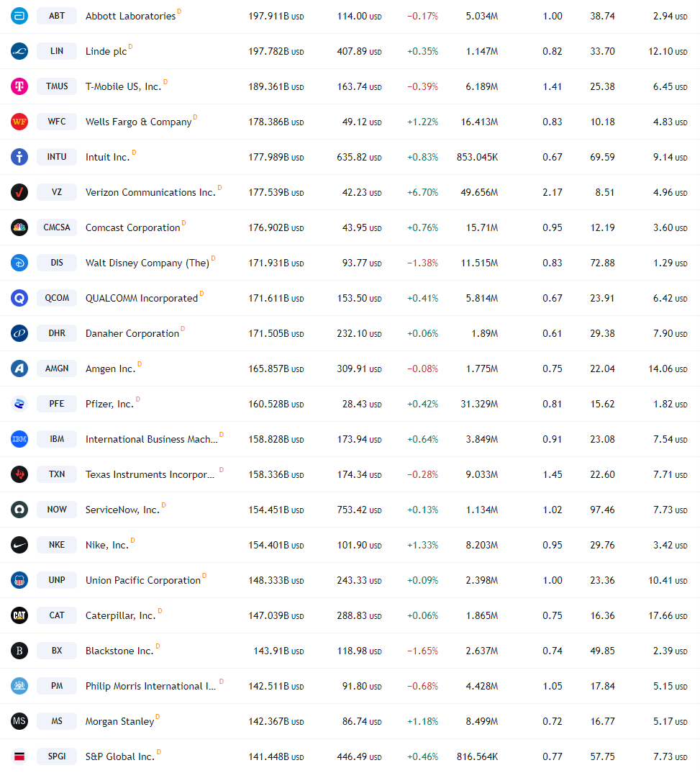Viewport: 700px width, 773px height.
Task: Open the Wells Fargo & Company link
Action: click(x=138, y=122)
